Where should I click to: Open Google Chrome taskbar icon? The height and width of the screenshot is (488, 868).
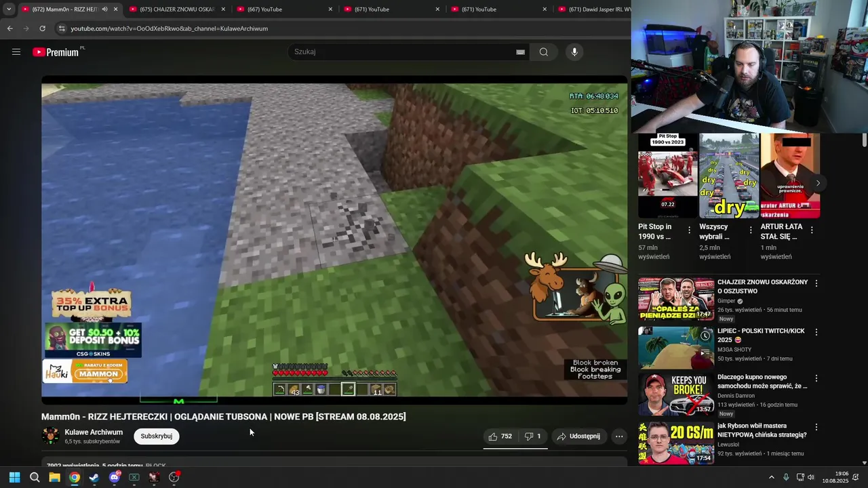point(74,477)
